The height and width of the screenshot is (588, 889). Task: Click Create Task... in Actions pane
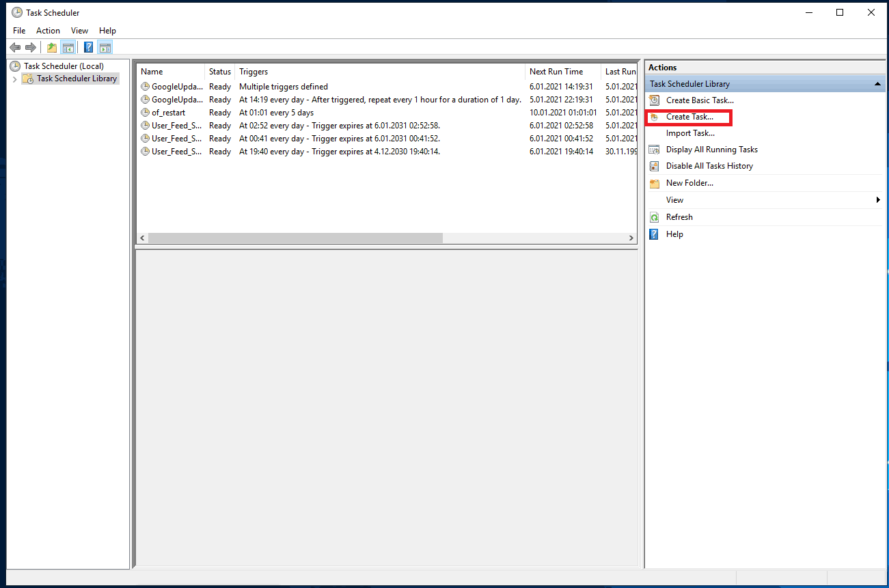tap(689, 117)
